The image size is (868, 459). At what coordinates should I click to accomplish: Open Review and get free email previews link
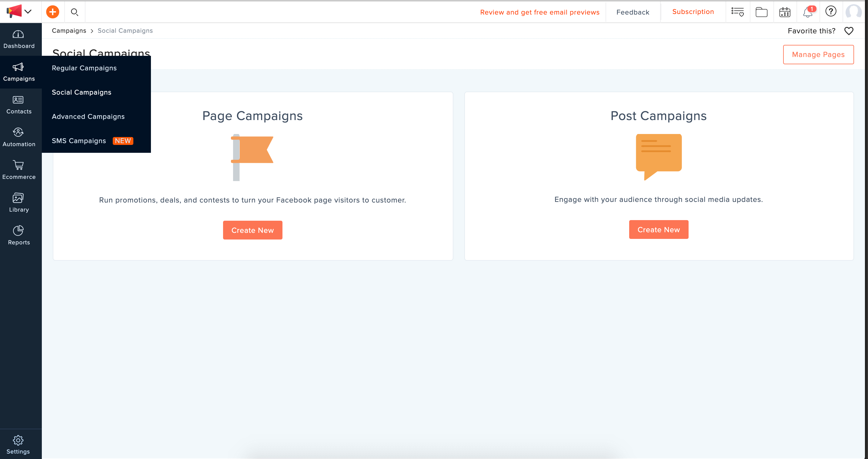tap(539, 12)
